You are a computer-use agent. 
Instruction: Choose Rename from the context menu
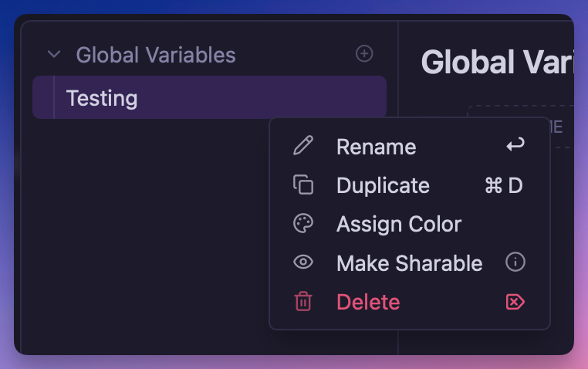tap(376, 147)
